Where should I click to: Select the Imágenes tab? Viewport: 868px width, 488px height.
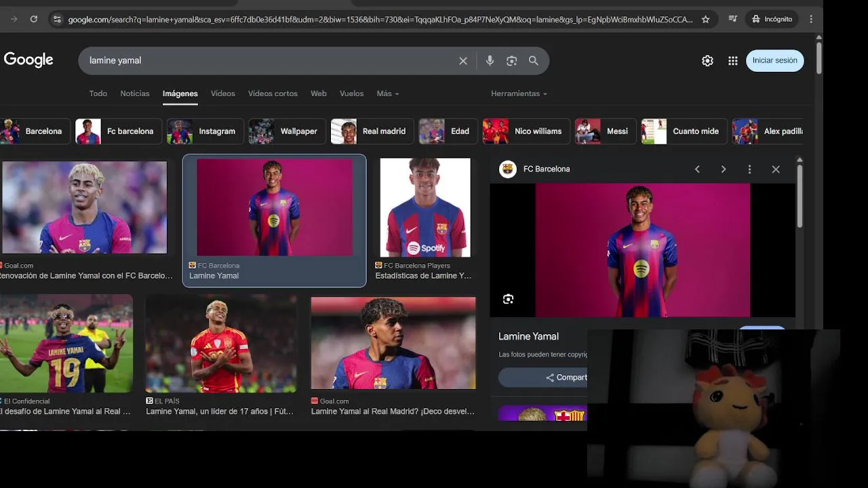click(180, 94)
